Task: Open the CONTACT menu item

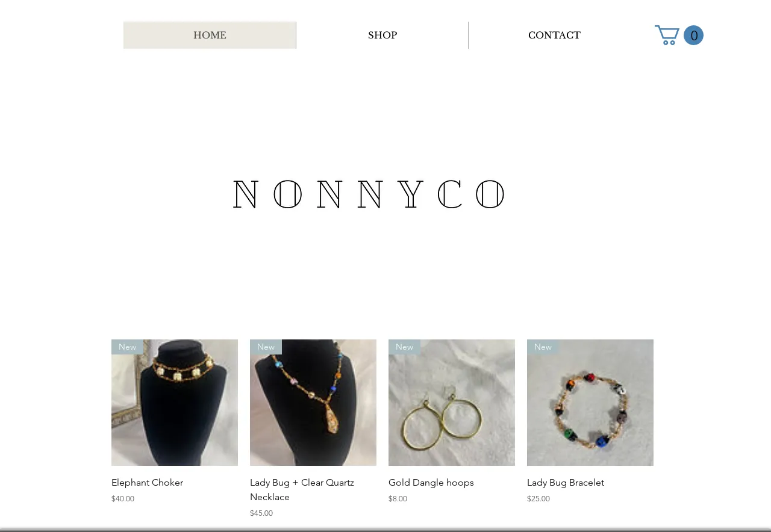Action: 554,35
